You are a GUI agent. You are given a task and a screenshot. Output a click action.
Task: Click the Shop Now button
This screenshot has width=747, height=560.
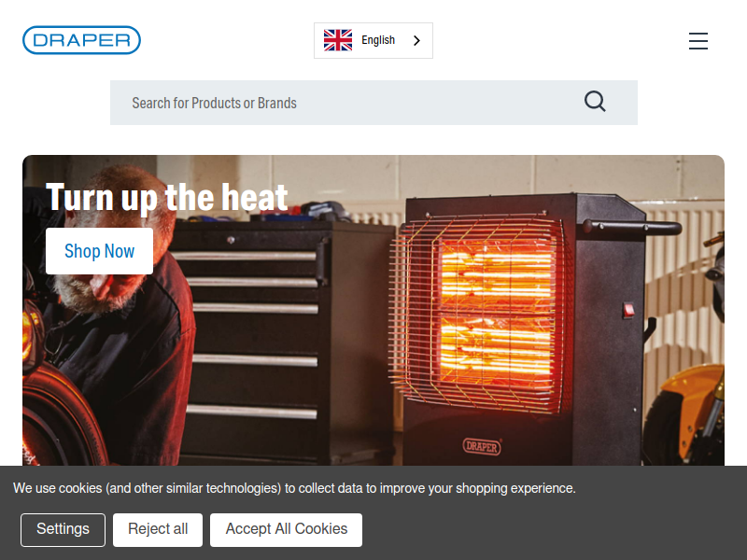tap(99, 251)
